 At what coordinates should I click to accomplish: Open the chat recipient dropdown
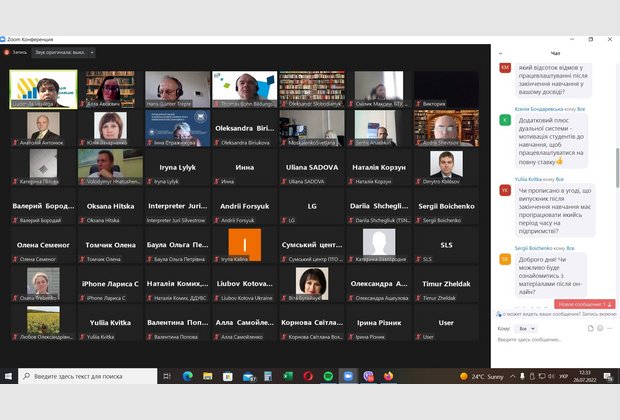(524, 328)
